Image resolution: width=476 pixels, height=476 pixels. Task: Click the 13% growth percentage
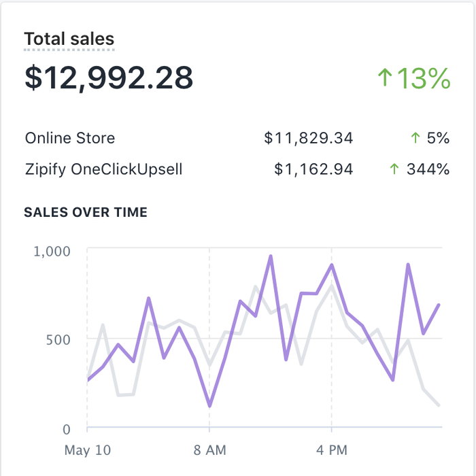click(424, 78)
